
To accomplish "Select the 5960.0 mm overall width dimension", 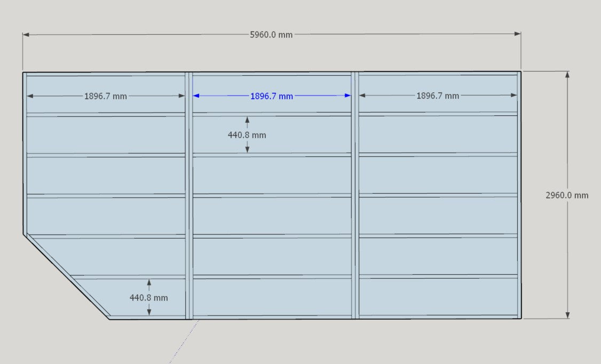I will point(271,35).
